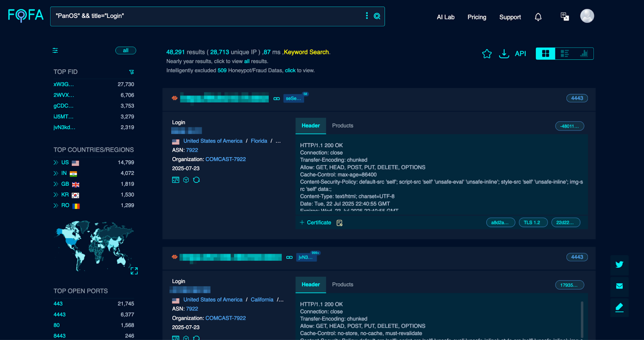Viewport: 644px width, 340px height.
Task: Click inside the search query input field
Action: click(x=201, y=16)
